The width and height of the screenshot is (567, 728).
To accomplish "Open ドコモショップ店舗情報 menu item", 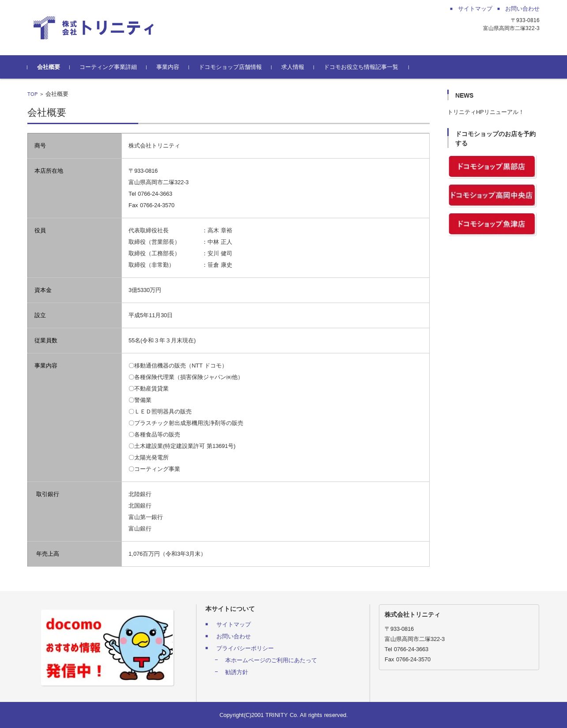I will [x=230, y=67].
